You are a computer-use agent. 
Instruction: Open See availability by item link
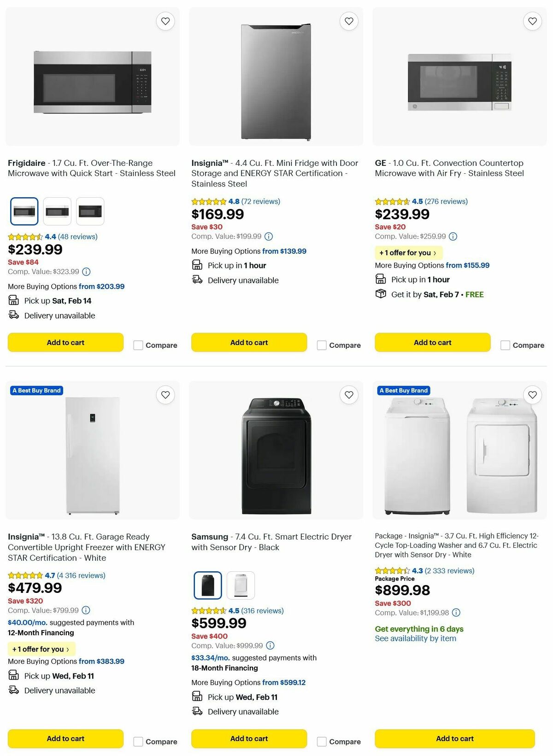coord(416,638)
